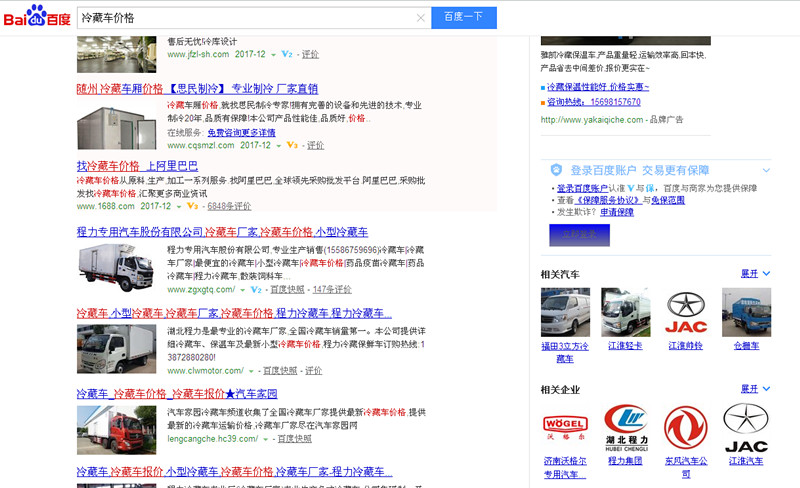Click the 程力专用汽车 white truck thumbnail
800x488 pixels.
click(117, 268)
